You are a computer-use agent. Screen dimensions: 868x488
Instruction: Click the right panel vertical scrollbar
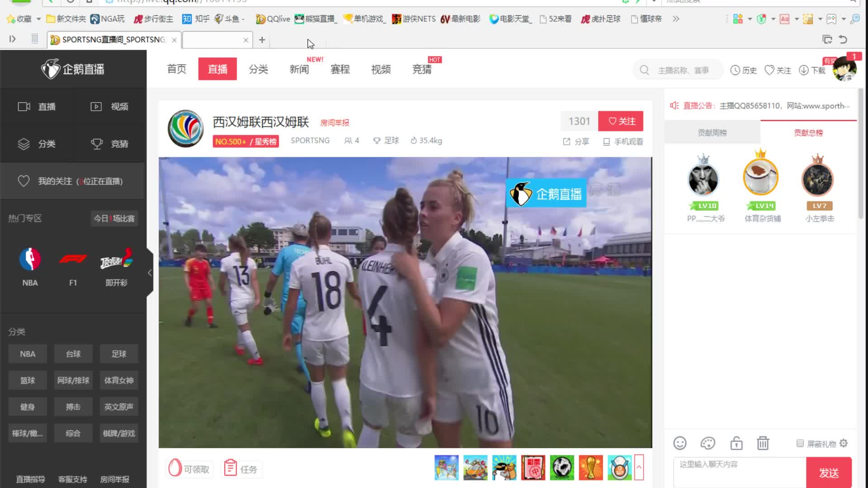pyautogui.click(x=860, y=154)
